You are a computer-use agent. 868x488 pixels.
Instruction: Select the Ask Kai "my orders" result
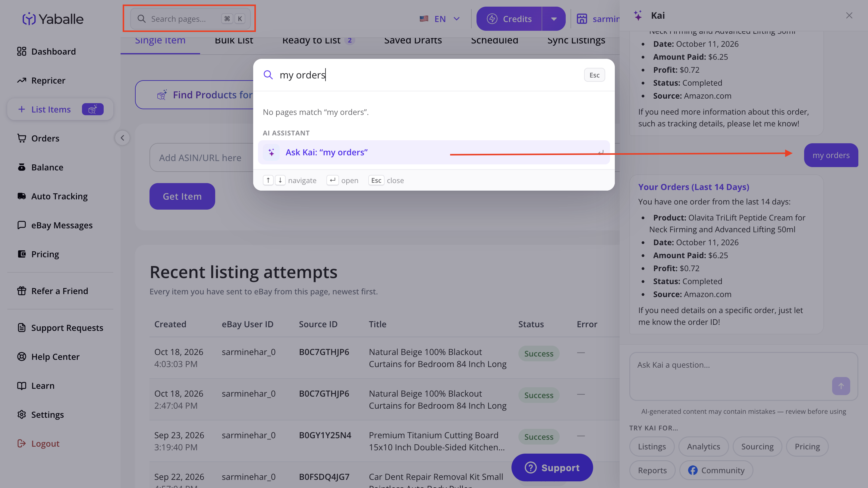(434, 152)
